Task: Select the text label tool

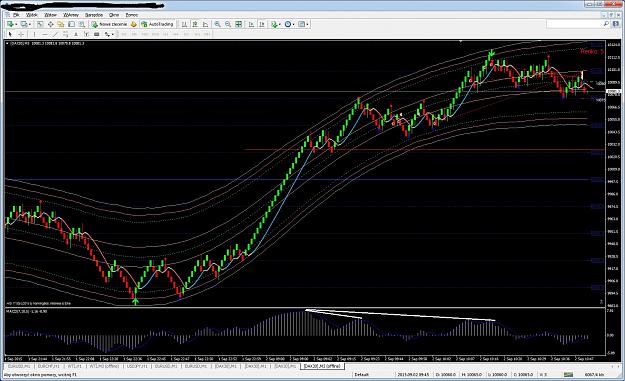Action: pos(86,34)
